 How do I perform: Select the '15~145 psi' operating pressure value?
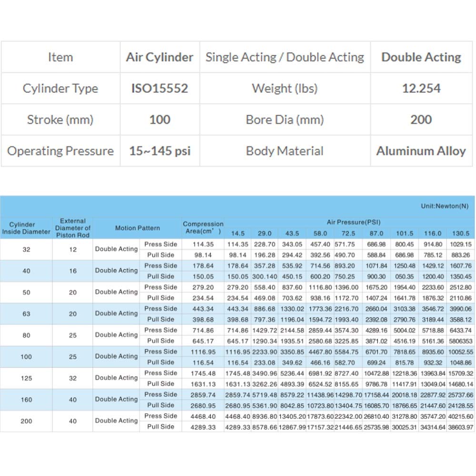[x=159, y=151]
